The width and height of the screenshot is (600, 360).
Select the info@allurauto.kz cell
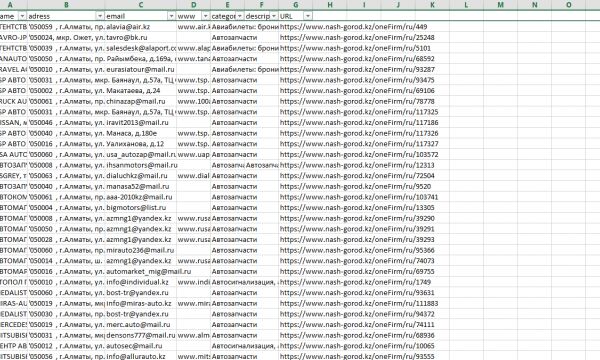[141, 356]
